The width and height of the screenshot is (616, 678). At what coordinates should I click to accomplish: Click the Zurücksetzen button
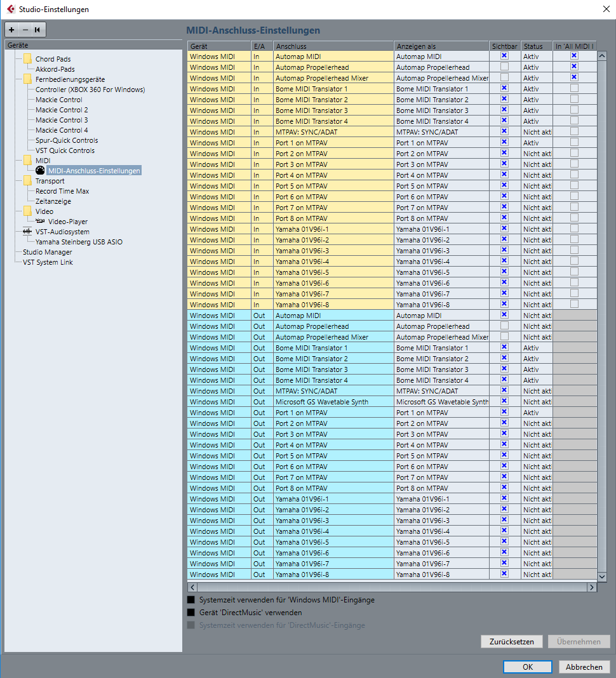[512, 641]
